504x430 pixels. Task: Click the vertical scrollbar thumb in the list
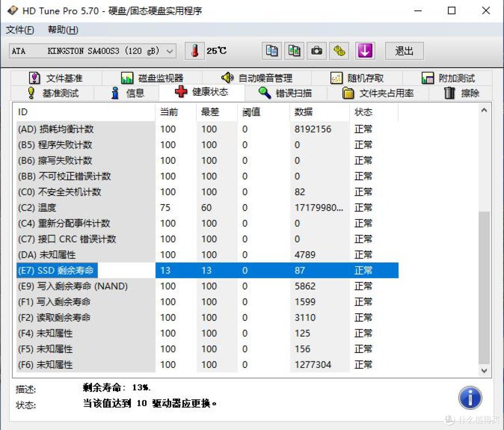484,288
